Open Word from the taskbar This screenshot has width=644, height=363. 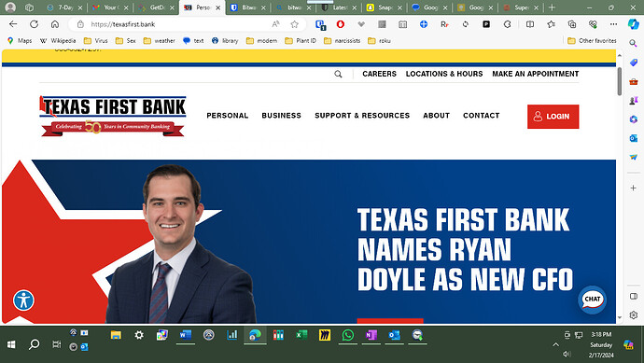[x=185, y=336]
